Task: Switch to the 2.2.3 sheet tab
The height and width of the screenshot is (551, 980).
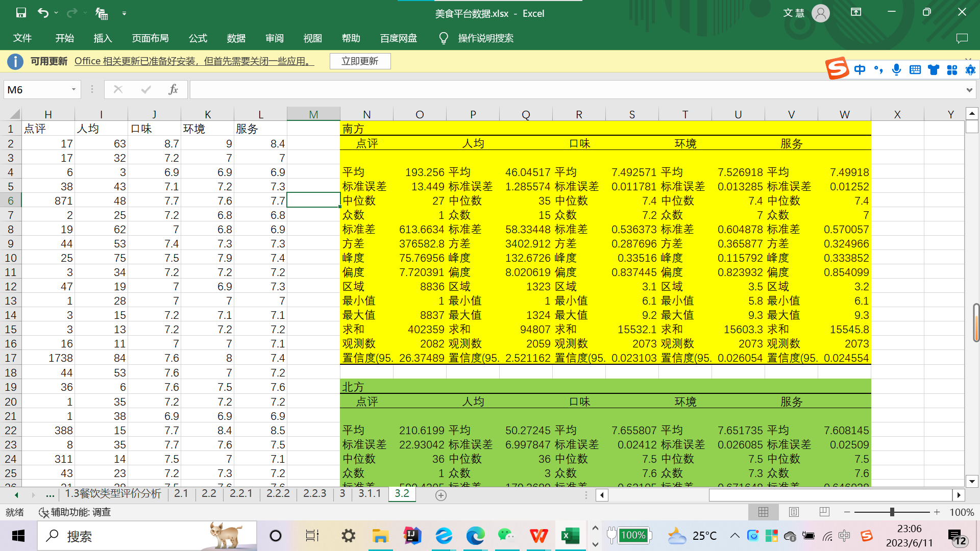Action: point(314,493)
